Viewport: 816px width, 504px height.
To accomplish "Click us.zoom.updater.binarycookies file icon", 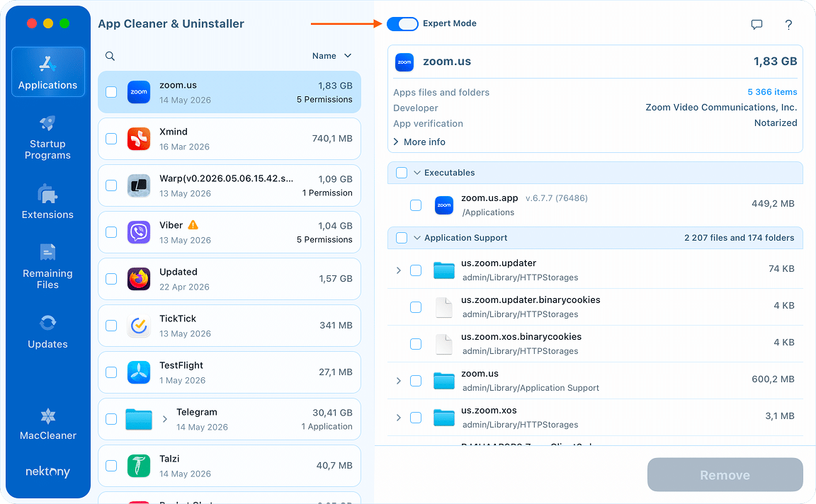I will [444, 307].
